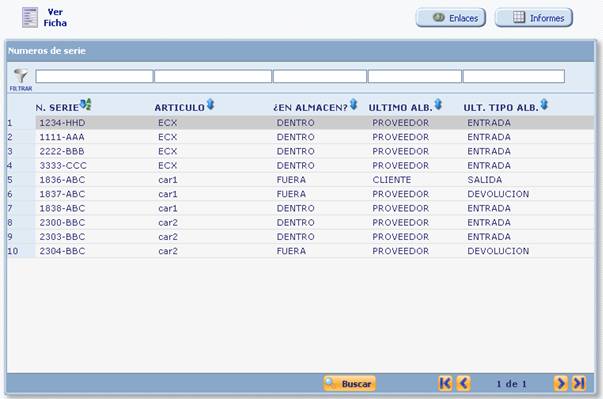Click FUERA in the 1837-ABC row
603x399 pixels.
[291, 194]
